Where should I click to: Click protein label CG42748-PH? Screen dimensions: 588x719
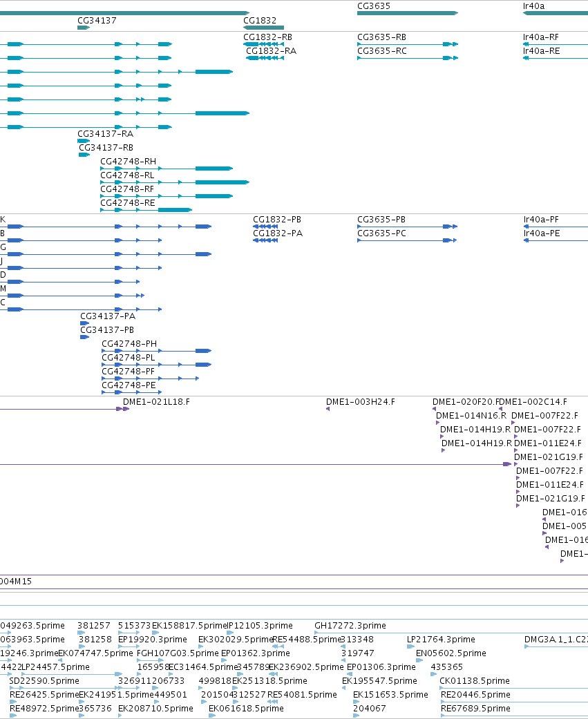click(x=129, y=344)
